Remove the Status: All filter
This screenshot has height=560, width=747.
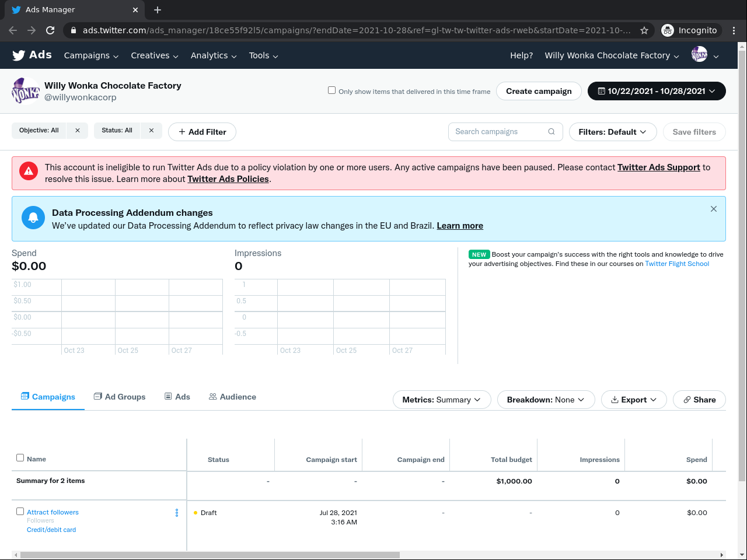(x=152, y=131)
